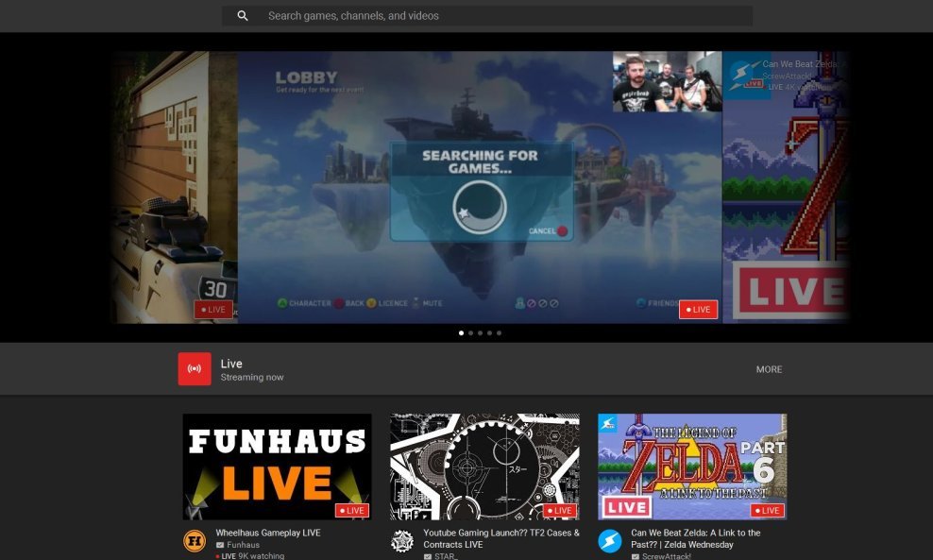Open Can We Beat Zelda title link
Screen dimensions: 933x560
696,538
